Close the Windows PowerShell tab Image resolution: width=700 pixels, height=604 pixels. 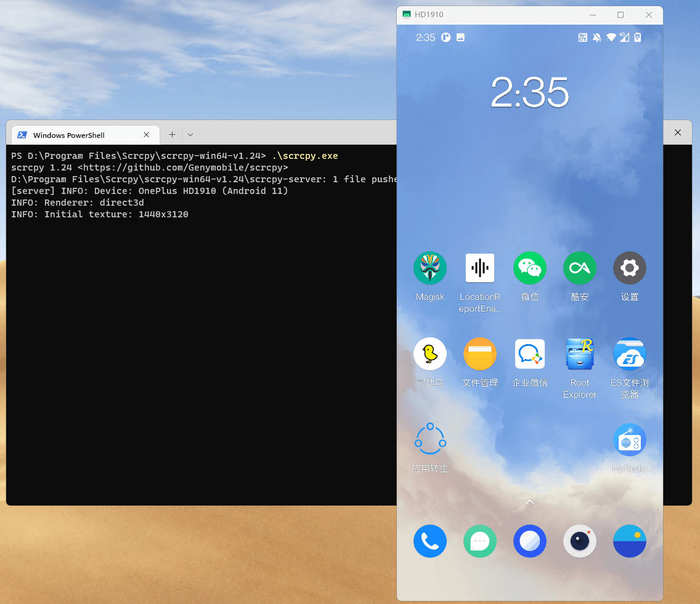click(x=147, y=135)
